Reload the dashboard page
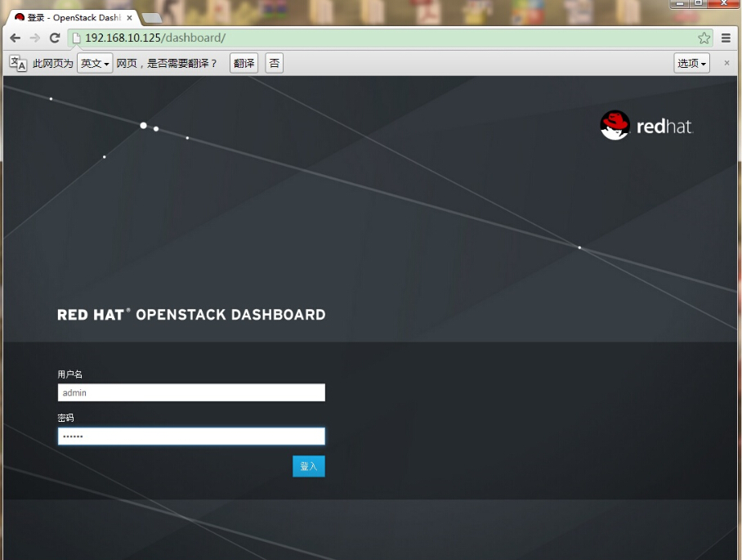Viewport: 742px width, 560px height. click(55, 38)
